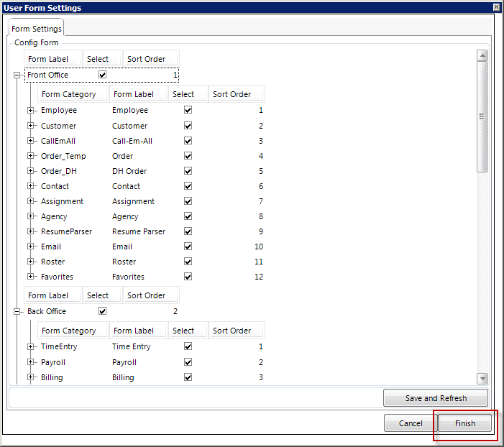Viewport: 504px width, 447px height.
Task: Click the Form Category header under Front Office
Action: [73, 94]
